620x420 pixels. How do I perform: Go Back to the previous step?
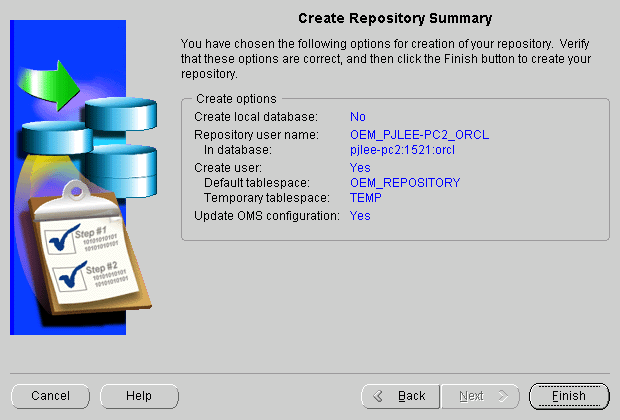(400, 396)
